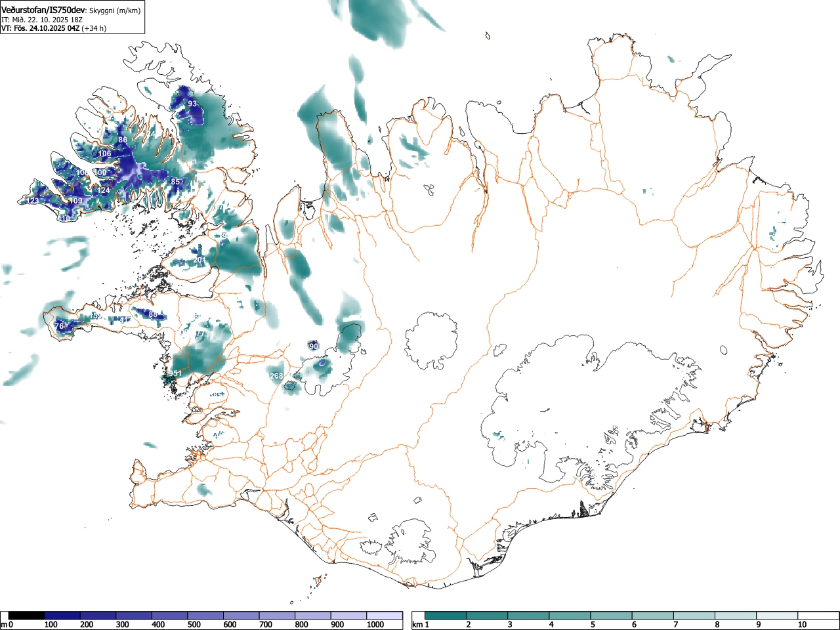Click the visibility value 124 on the map
Image resolution: width=840 pixels, height=630 pixels.
[x=104, y=190]
